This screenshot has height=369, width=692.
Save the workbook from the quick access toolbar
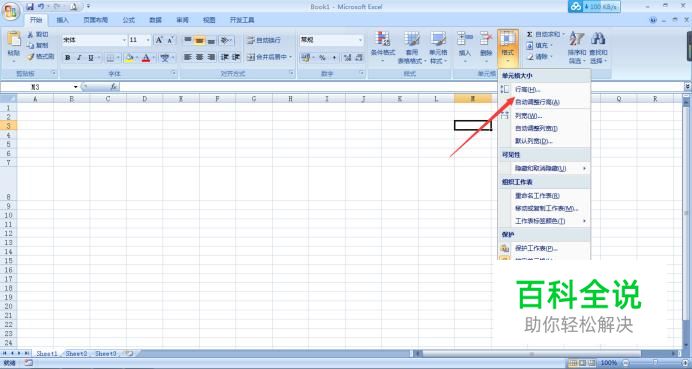30,7
